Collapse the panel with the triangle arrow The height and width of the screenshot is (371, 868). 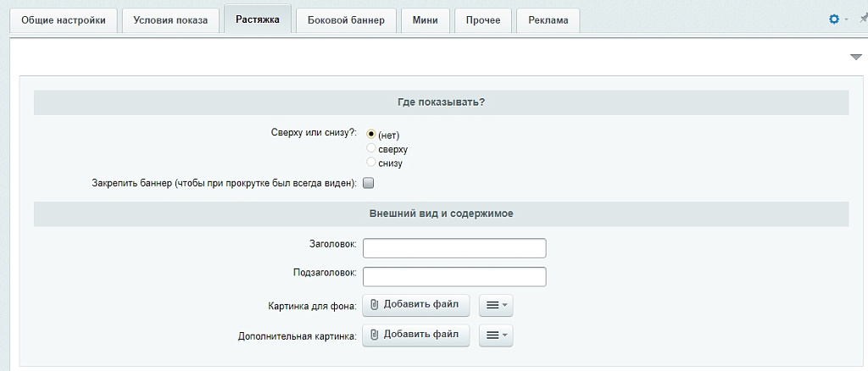(x=855, y=57)
